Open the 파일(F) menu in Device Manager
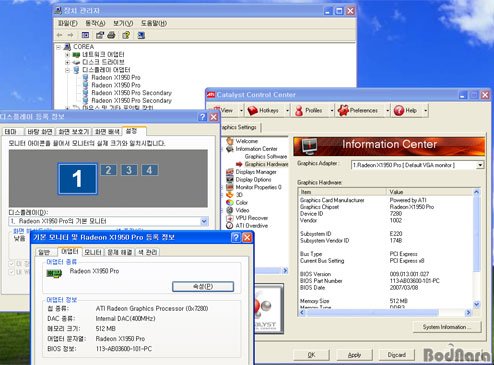 click(68, 23)
